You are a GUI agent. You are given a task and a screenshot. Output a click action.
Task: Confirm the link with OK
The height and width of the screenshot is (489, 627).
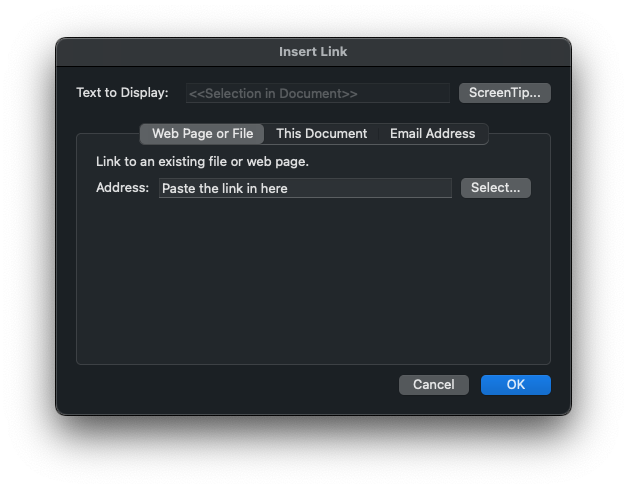point(515,385)
